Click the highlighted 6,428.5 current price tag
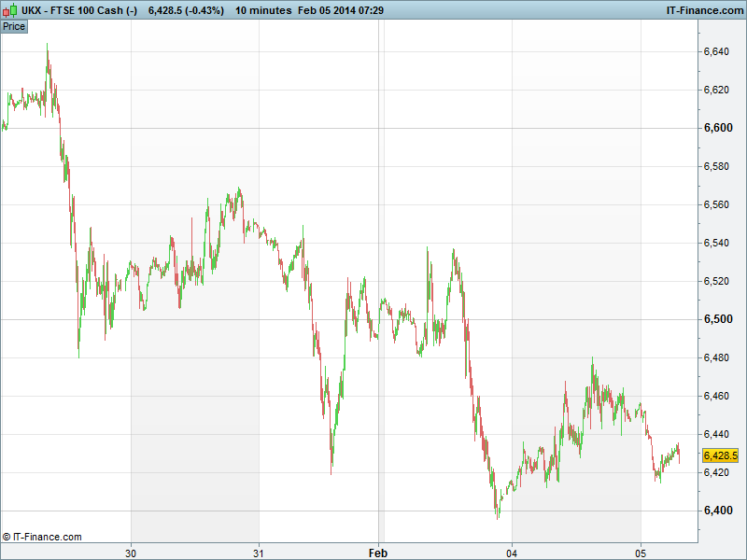The width and height of the screenshot is (747, 560). pyautogui.click(x=720, y=455)
